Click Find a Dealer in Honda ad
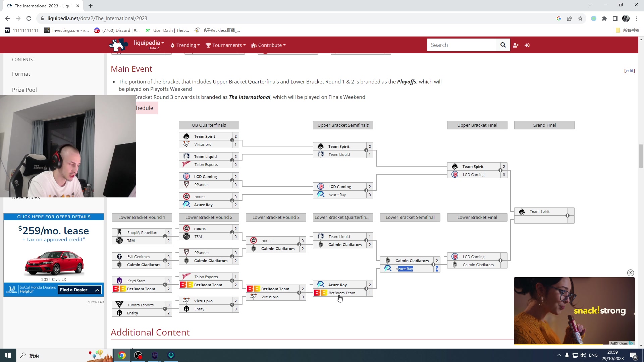 [79, 290]
